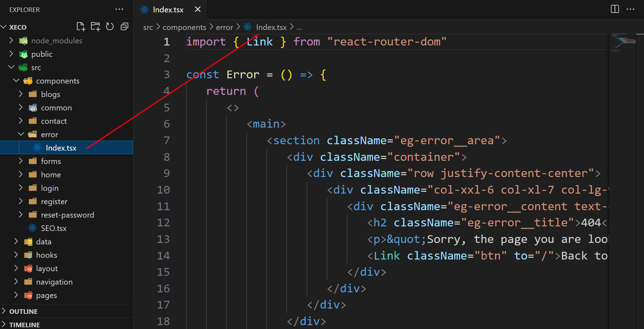
Task: Click the minimap code overview
Action: (624, 42)
